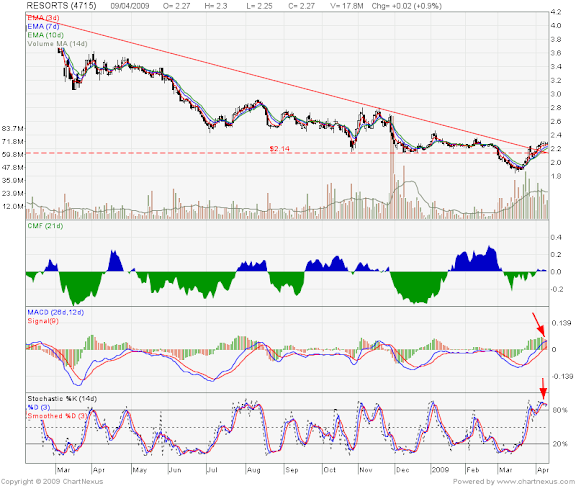Click the RESORTS (4715) stock title
The height and width of the screenshot is (486, 576).
point(61,6)
